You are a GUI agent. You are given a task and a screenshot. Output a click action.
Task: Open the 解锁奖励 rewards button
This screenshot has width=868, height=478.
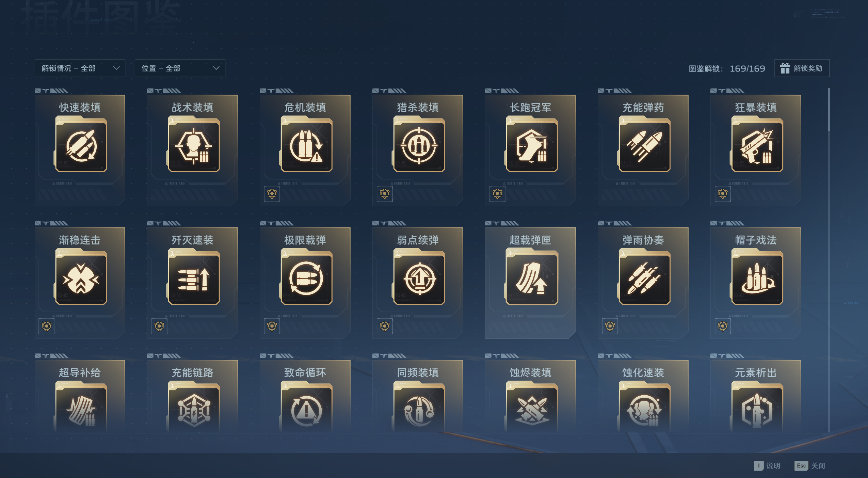(x=802, y=68)
